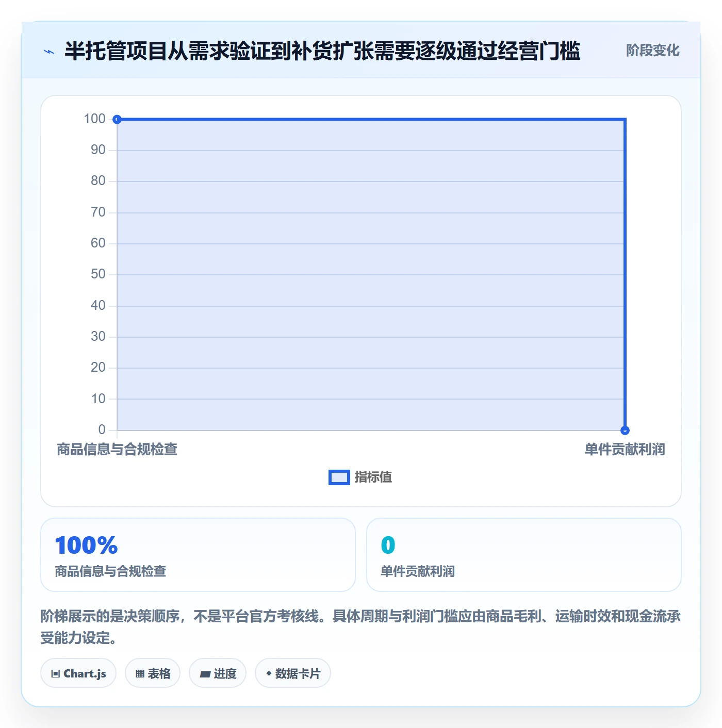Click 商品信息与合规检查 label under 100%
This screenshot has width=722, height=728.
tap(110, 571)
